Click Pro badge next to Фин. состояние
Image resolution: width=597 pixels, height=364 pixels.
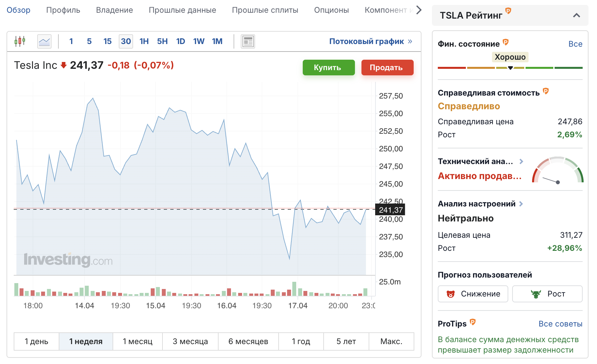pos(506,42)
